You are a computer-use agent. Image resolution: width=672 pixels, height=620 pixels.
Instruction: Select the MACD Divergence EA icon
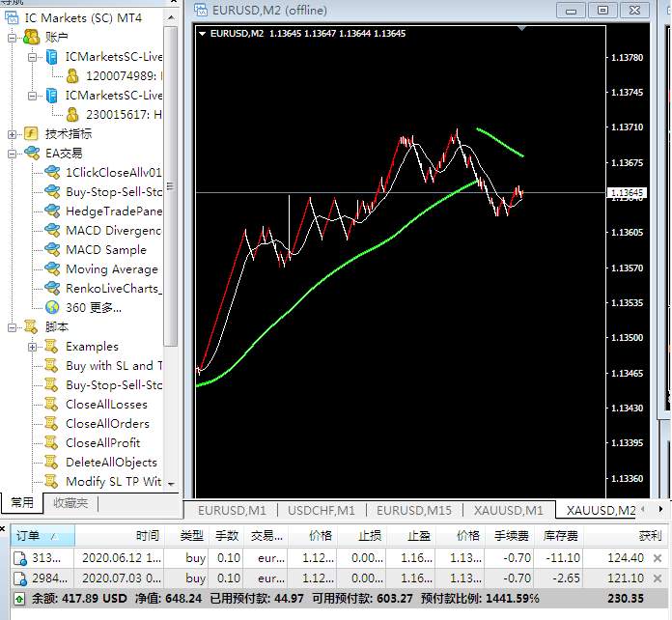click(52, 230)
